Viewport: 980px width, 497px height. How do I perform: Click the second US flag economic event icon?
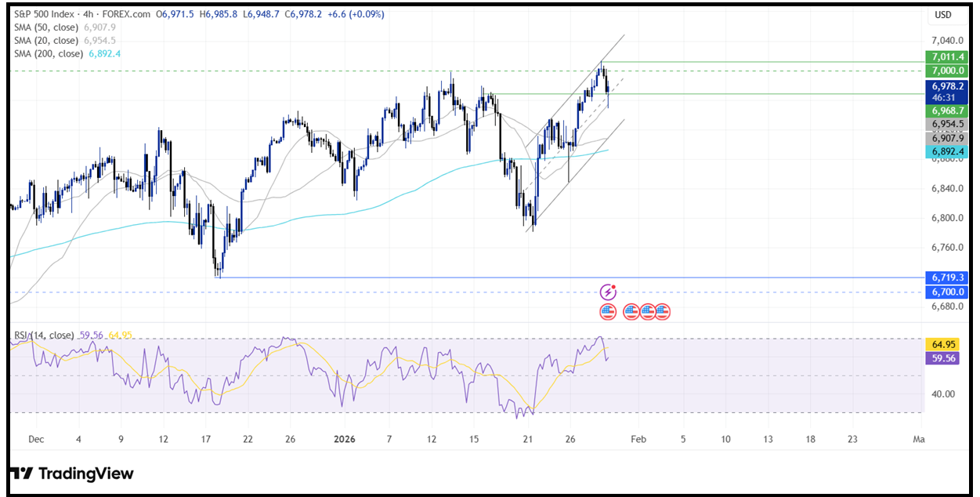point(631,311)
